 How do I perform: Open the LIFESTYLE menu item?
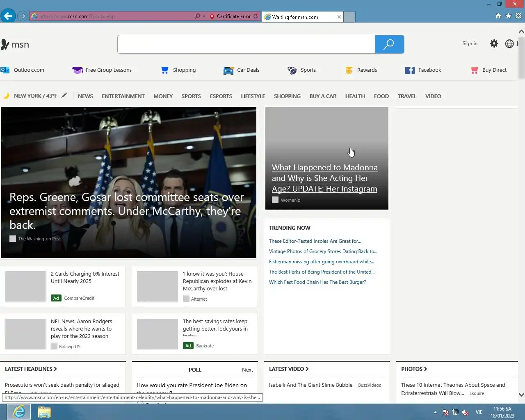253,96
